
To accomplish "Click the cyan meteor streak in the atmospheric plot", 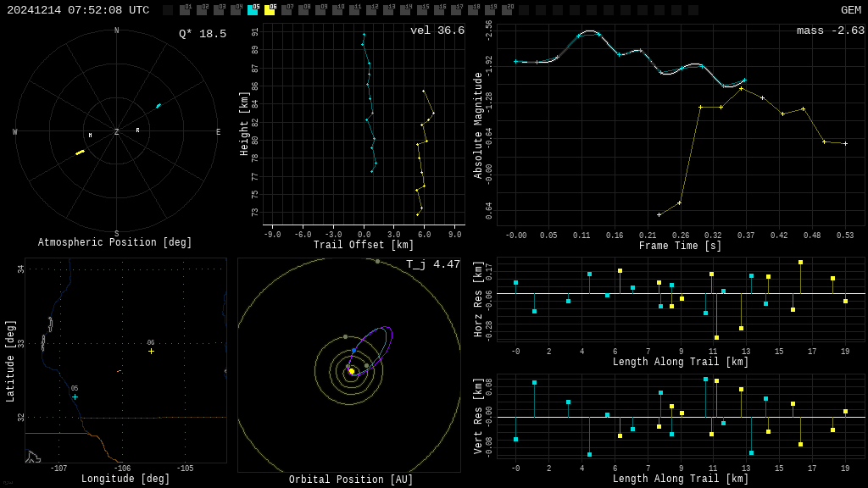I will pyautogui.click(x=159, y=106).
